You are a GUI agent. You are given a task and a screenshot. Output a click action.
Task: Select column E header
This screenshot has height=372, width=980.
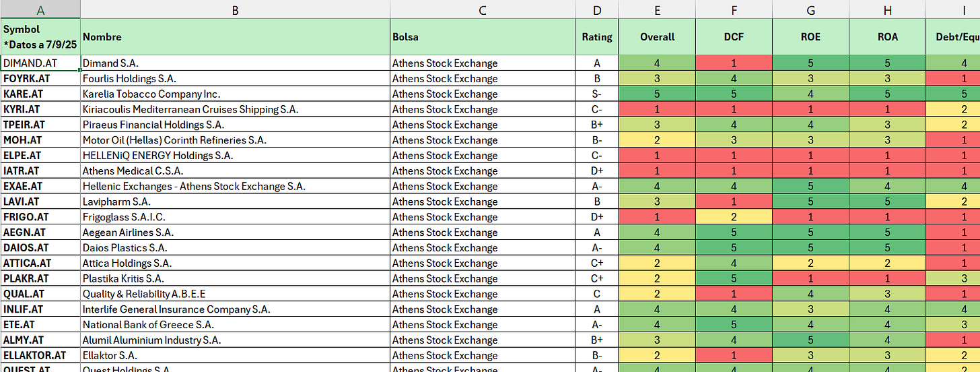[x=657, y=9]
